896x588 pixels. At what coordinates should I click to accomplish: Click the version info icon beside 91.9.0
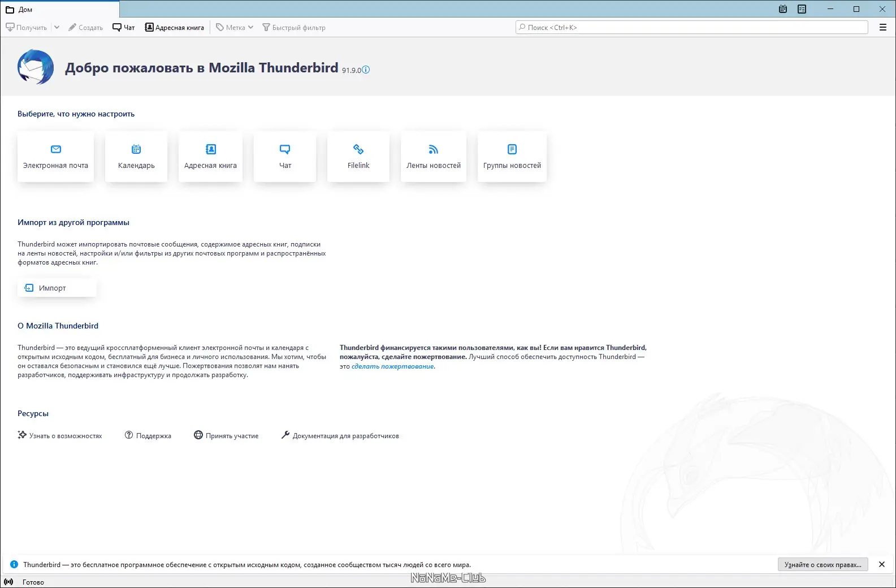[366, 70]
